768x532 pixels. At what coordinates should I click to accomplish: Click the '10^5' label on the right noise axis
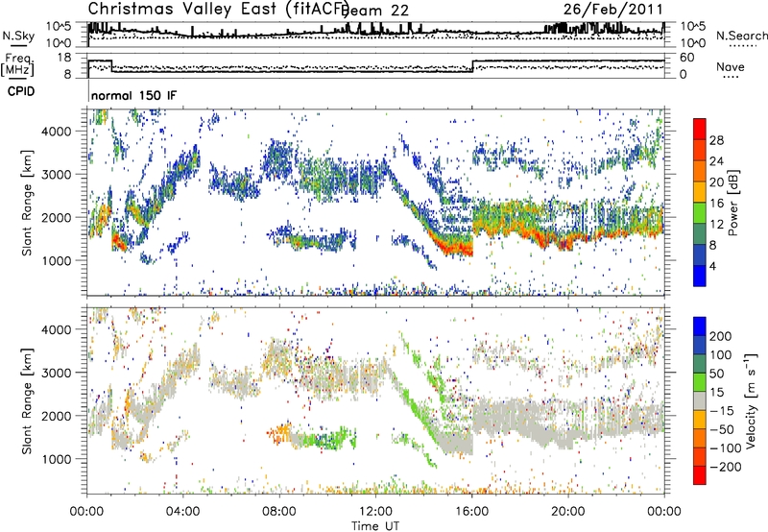[692, 26]
